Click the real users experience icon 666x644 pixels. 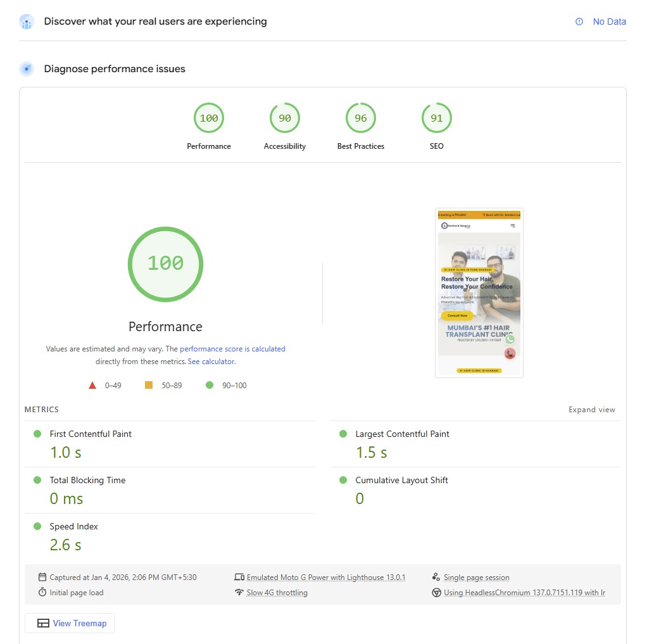[27, 22]
